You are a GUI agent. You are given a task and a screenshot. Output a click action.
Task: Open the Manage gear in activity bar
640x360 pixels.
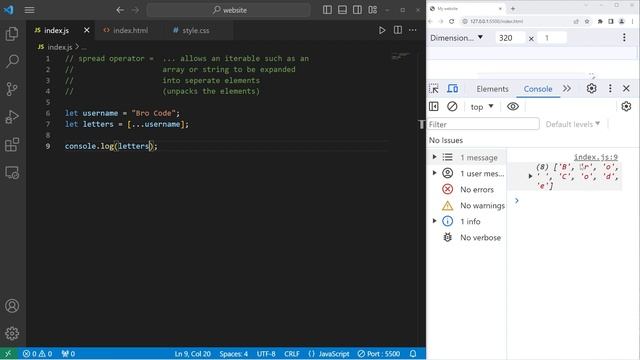pos(12,333)
